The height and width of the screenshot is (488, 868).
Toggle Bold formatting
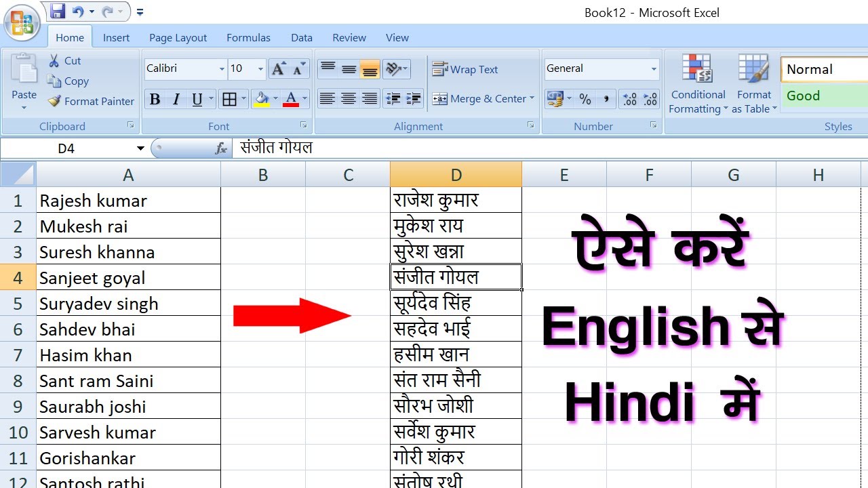[x=155, y=100]
